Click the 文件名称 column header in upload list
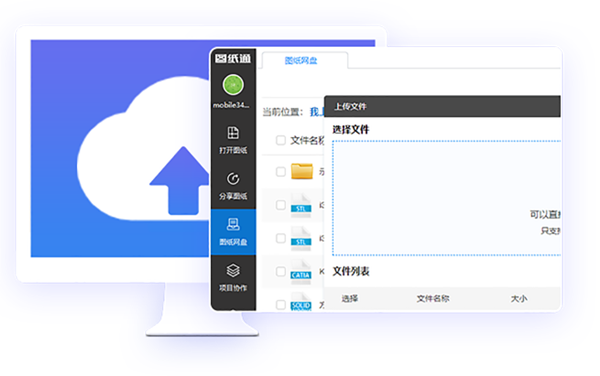Screen dimensions: 600x376 click(433, 298)
